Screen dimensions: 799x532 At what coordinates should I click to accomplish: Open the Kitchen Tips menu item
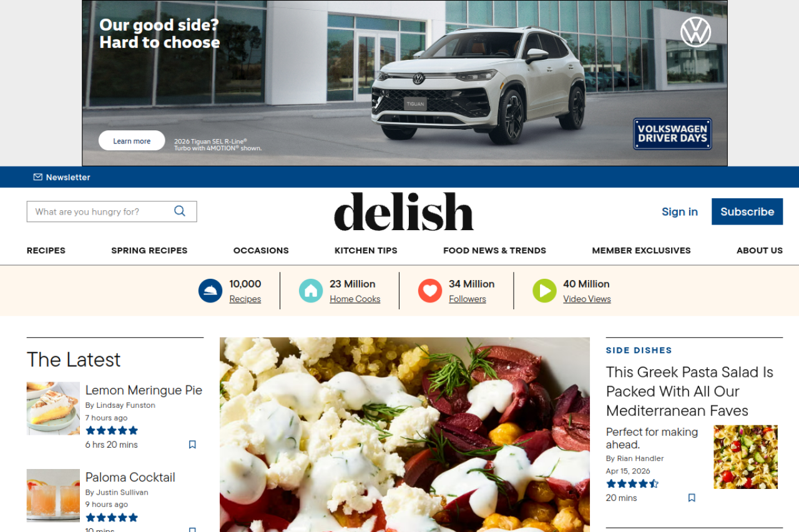366,250
